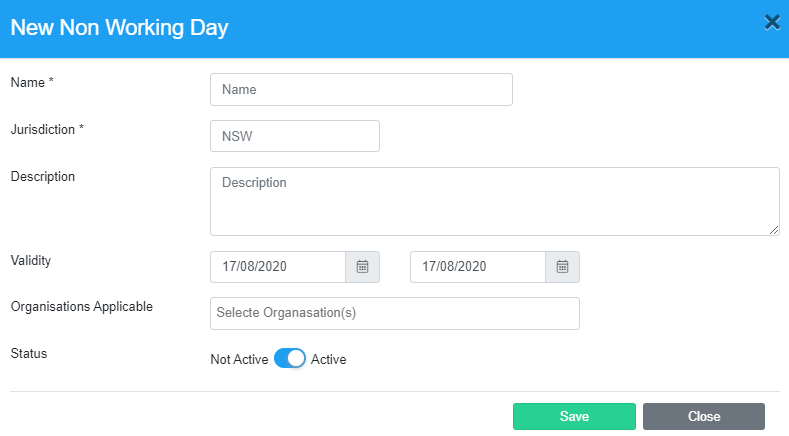This screenshot has height=436, width=789.
Task: Dismiss dialog with the X icon
Action: coord(772,22)
